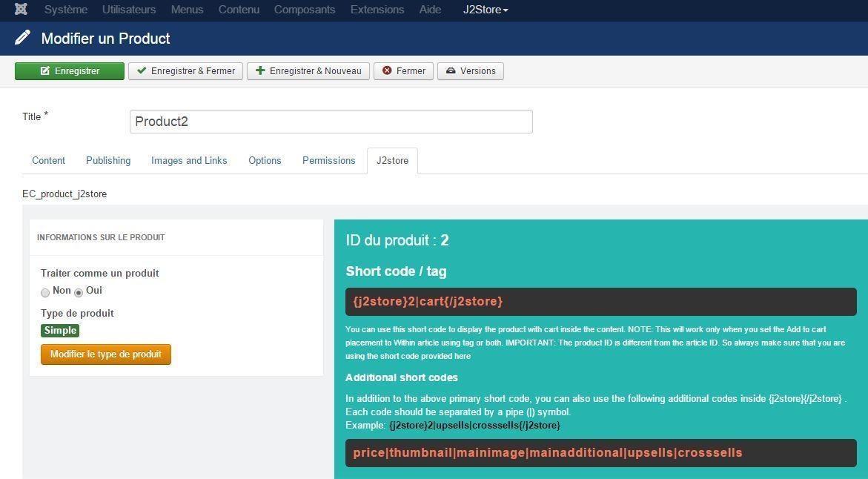The height and width of the screenshot is (479, 868).
Task: Click the EC_product_j2store label
Action: point(64,194)
